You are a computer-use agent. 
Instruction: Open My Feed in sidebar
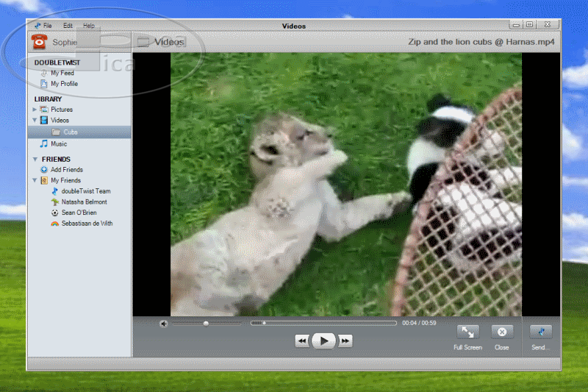pyautogui.click(x=62, y=74)
